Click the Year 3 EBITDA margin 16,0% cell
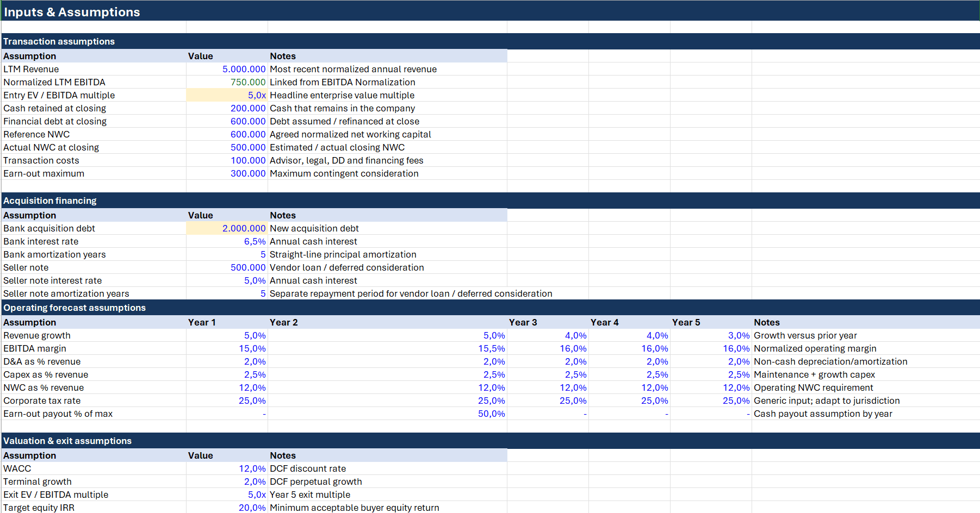Viewport: 980px width, 513px height. click(x=548, y=348)
